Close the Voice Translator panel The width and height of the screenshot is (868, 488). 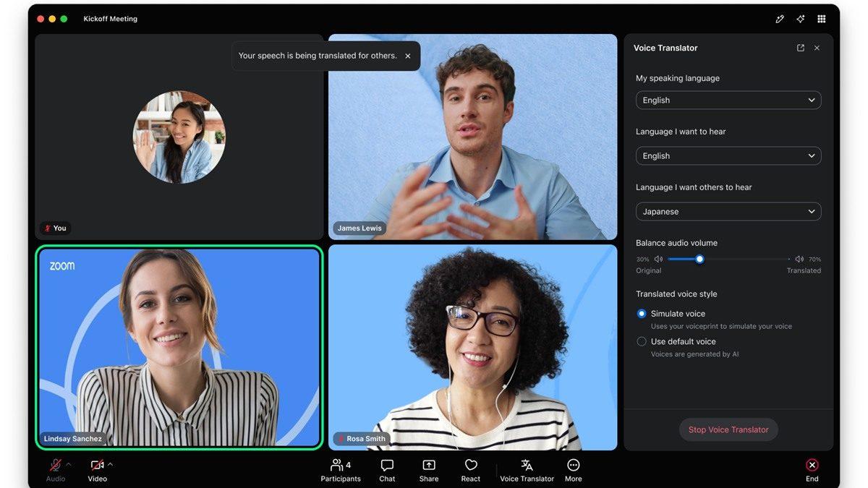pos(817,48)
